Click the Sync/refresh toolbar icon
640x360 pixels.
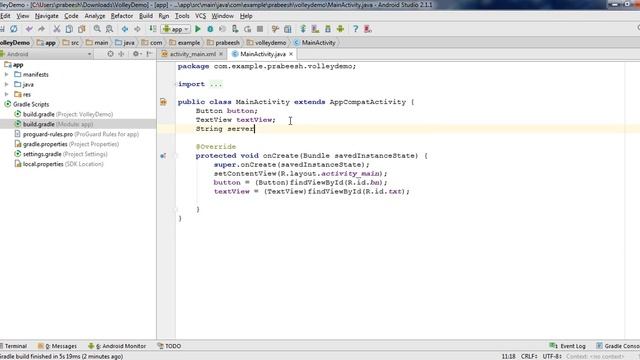click(x=13, y=29)
